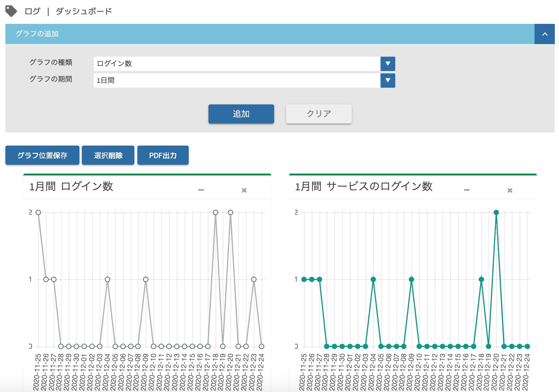The image size is (559, 392).
Task: Click the グラフの追加 panel header
Action: [x=270, y=34]
